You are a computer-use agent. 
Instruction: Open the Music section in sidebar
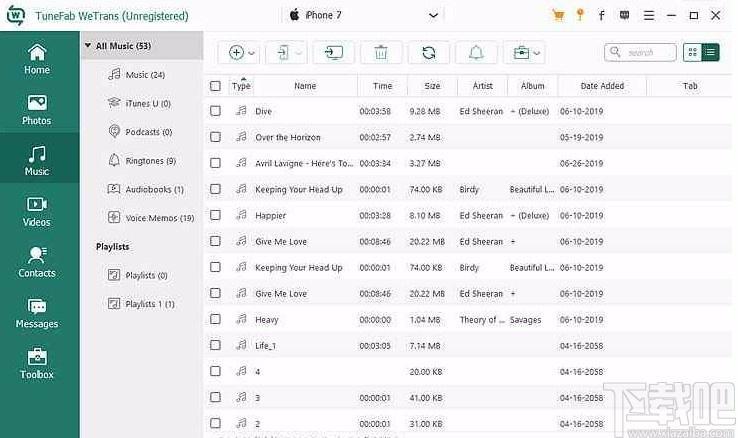point(37,160)
